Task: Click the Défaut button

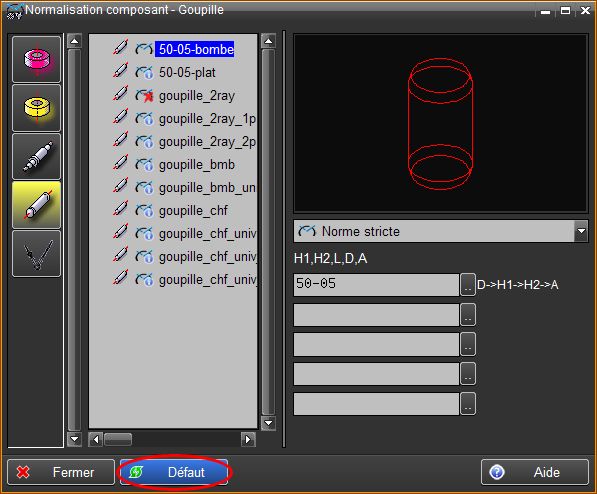Action: point(174,472)
